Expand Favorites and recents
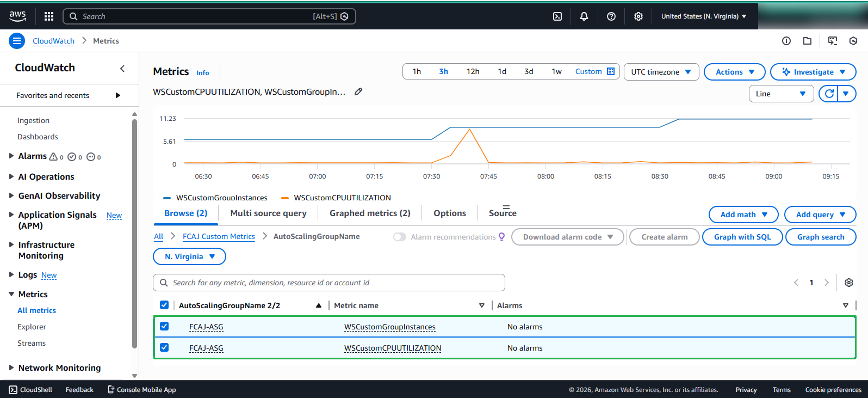Screen dimensions: 868x398 pos(118,95)
